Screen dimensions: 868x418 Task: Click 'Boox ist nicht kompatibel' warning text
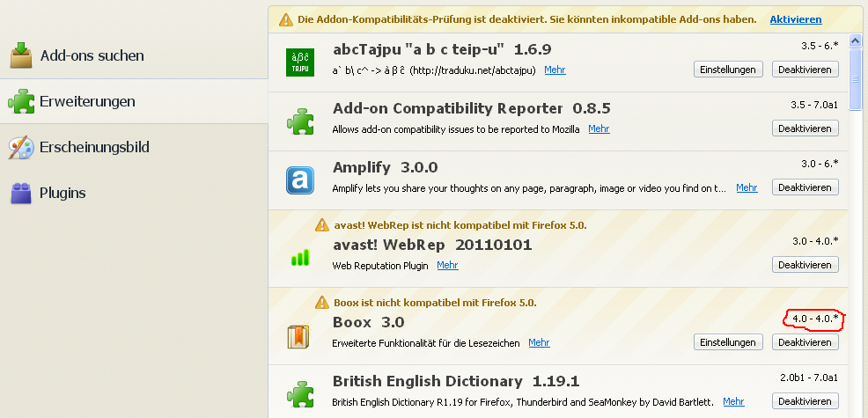tap(435, 303)
